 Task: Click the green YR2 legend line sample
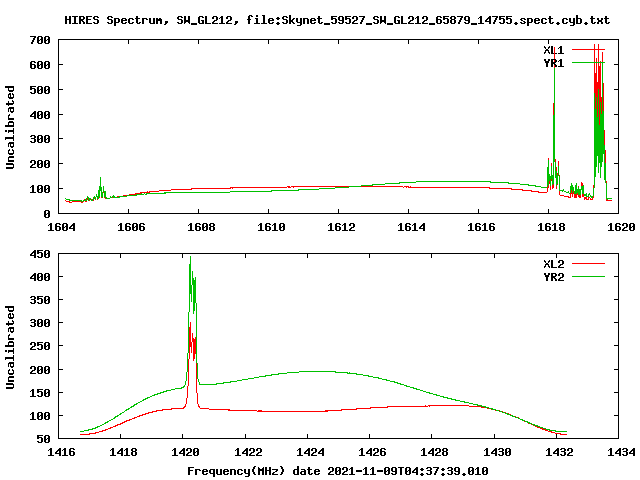click(588, 277)
